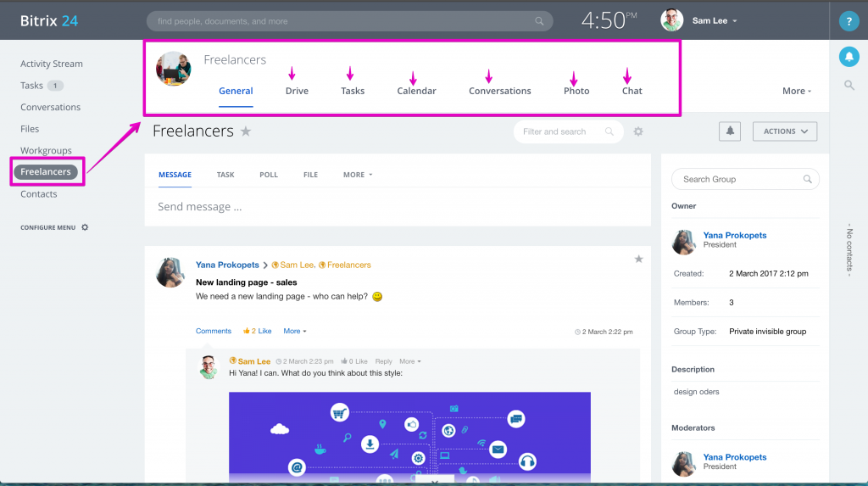Like the post with thumbs-up 2 Like

258,331
